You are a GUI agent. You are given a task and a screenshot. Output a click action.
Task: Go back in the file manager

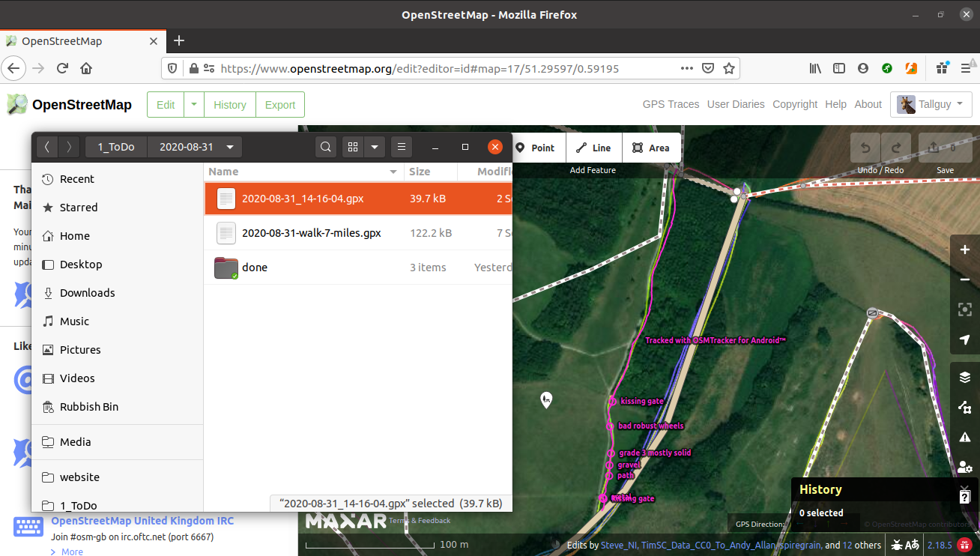47,147
